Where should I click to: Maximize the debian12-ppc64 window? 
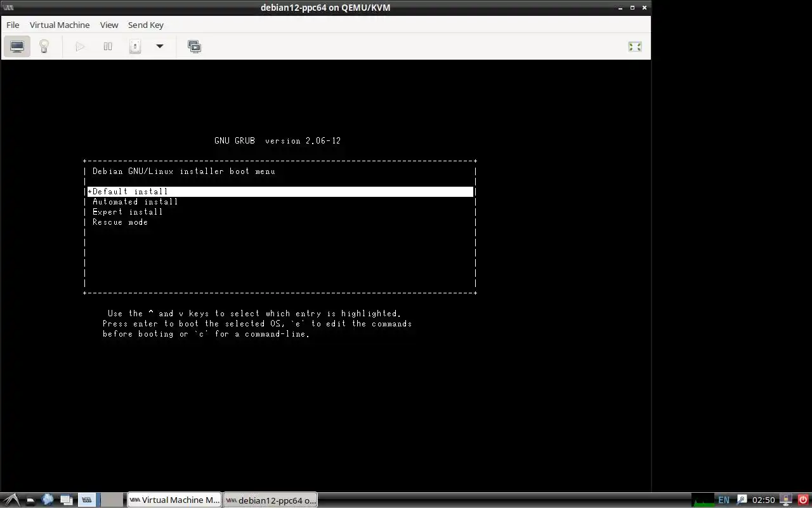632,8
